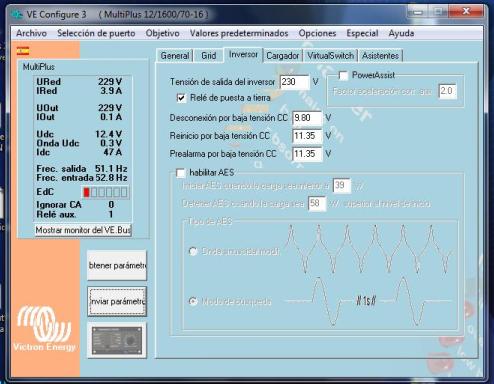This screenshot has height=384, width=494.
Task: Select the Inversor tab
Action: pos(243,55)
